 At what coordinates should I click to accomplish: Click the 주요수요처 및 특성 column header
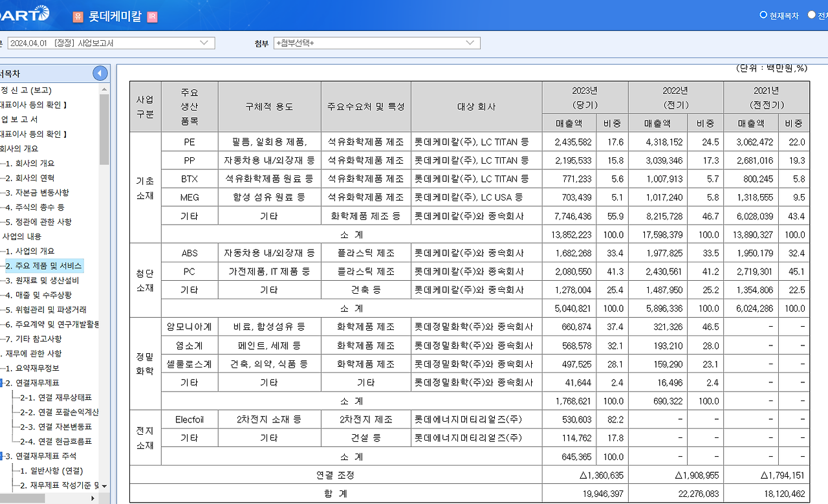pos(366,107)
